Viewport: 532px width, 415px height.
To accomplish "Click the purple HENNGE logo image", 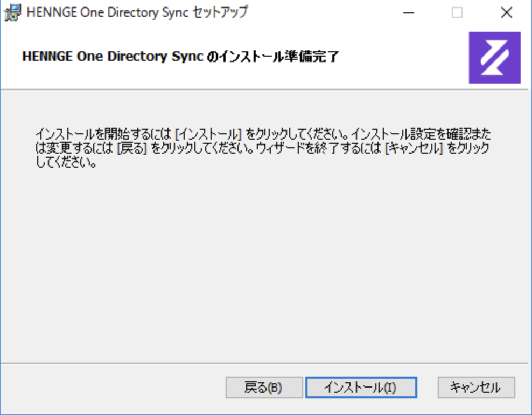I will (x=495, y=58).
